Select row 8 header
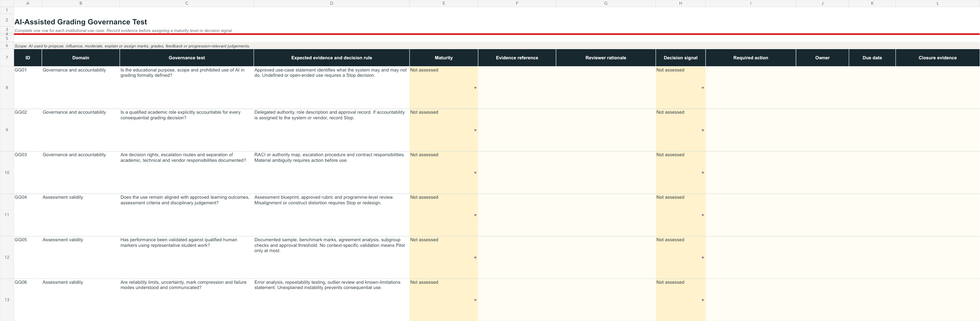The width and height of the screenshot is (980, 321). pyautogui.click(x=7, y=88)
